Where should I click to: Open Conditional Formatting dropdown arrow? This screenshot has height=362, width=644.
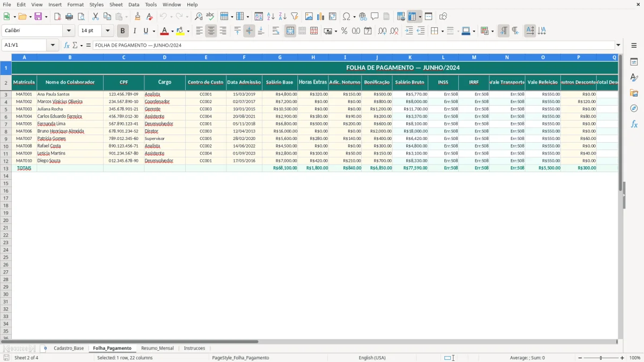tap(492, 31)
